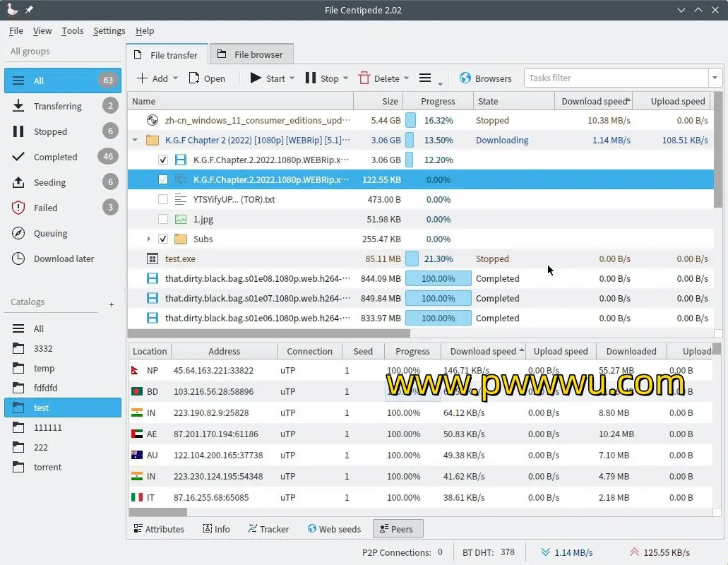Switch to the File browser tab
This screenshot has width=728, height=565.
pos(251,54)
